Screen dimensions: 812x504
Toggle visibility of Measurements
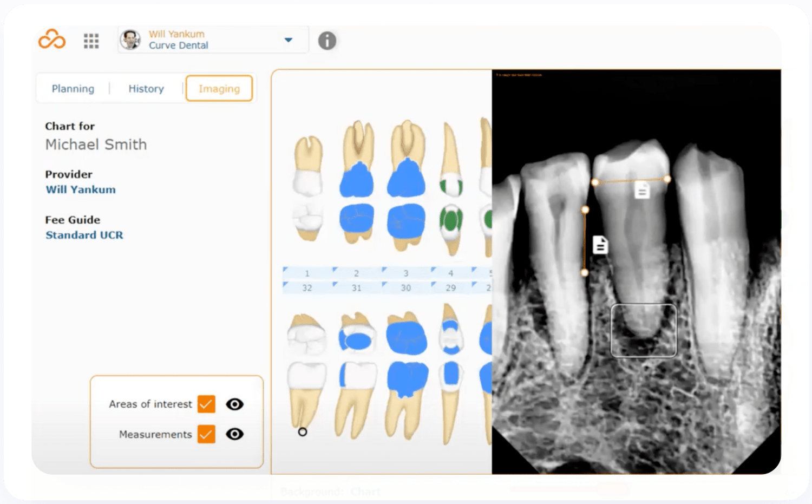(234, 434)
